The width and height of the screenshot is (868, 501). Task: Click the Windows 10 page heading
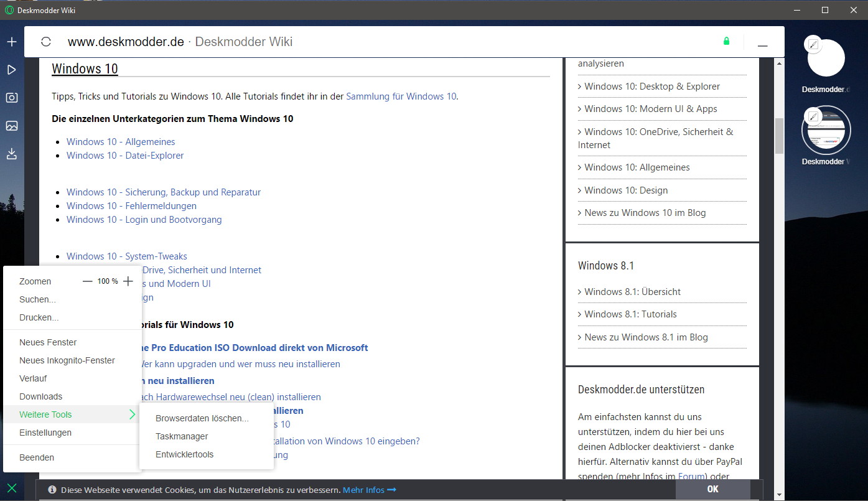click(x=85, y=69)
